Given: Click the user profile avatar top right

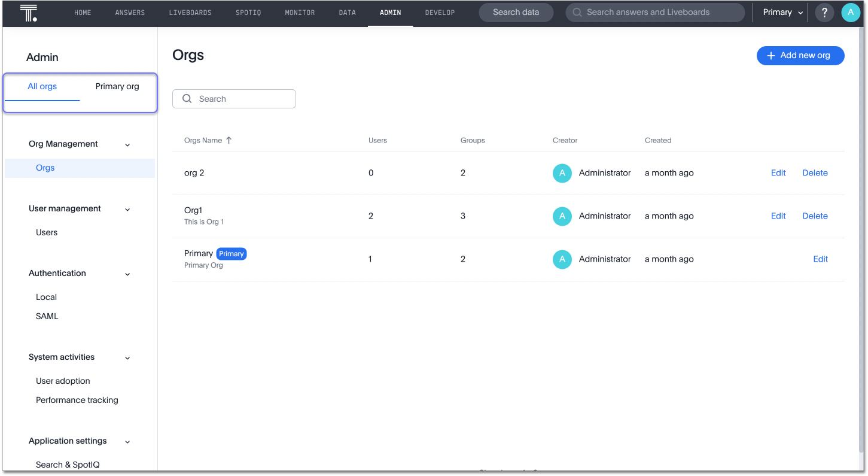Looking at the screenshot, I should point(851,12).
